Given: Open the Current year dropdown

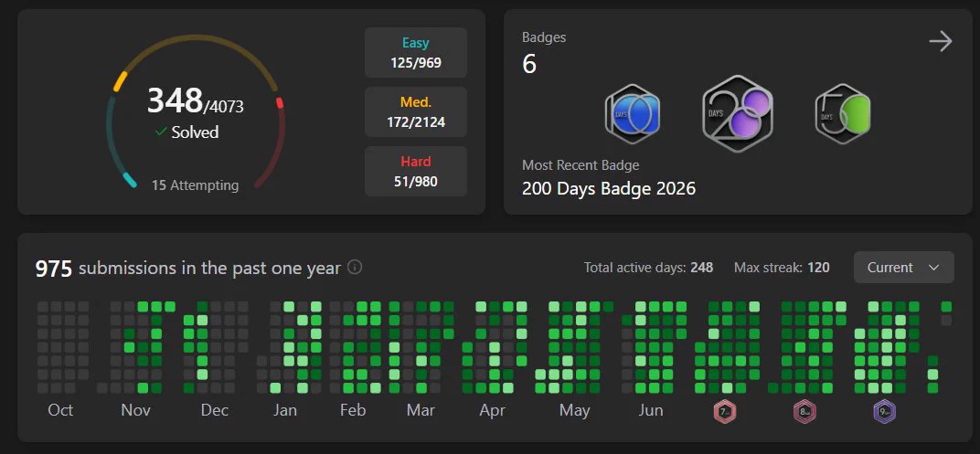Looking at the screenshot, I should click(x=904, y=268).
